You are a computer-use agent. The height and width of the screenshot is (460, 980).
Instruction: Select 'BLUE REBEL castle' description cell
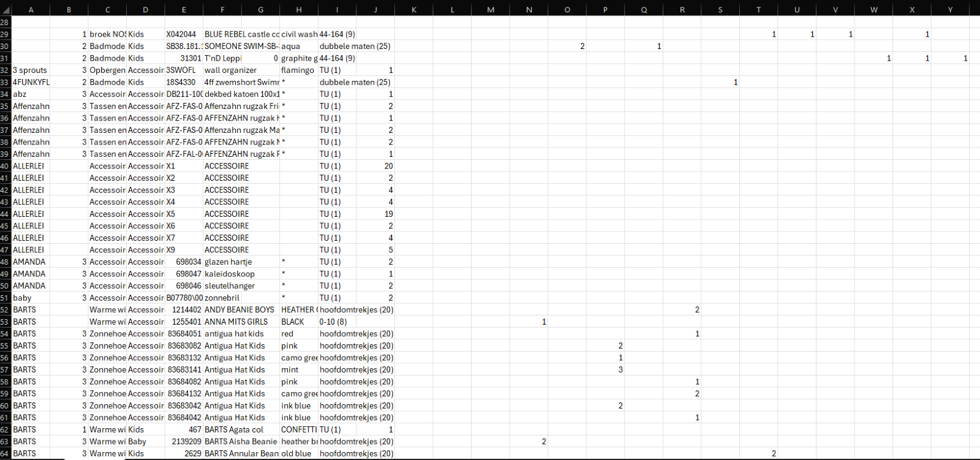(241, 34)
